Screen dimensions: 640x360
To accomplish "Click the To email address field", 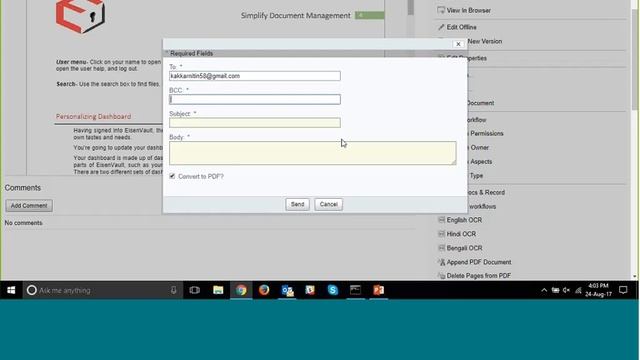I will [x=255, y=76].
